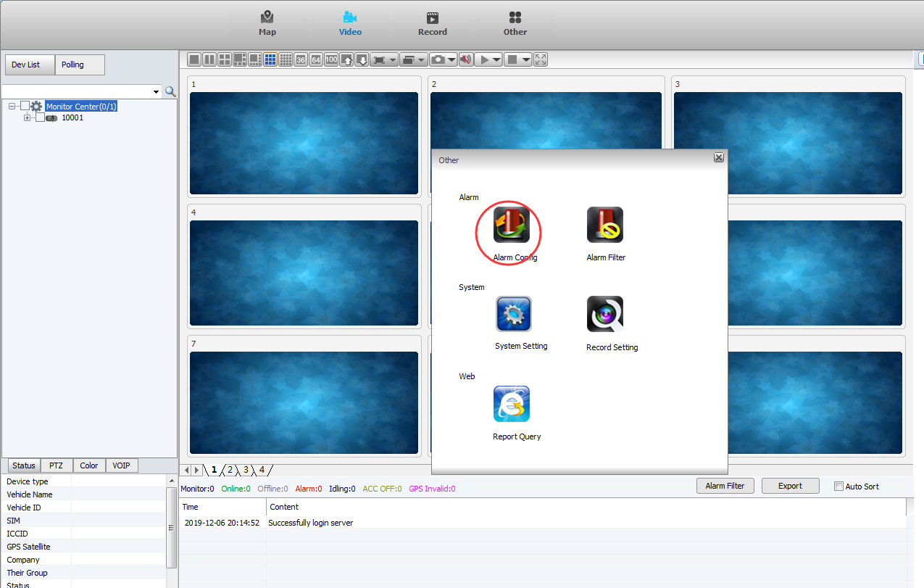Select the six-window layout icon
Image resolution: width=924 pixels, height=588 pixels.
click(240, 59)
